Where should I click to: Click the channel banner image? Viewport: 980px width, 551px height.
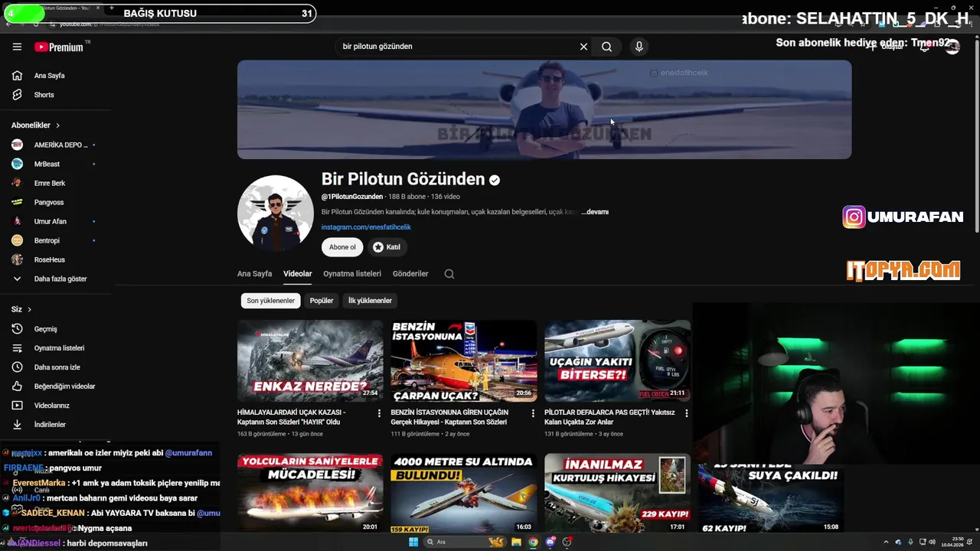pos(544,109)
